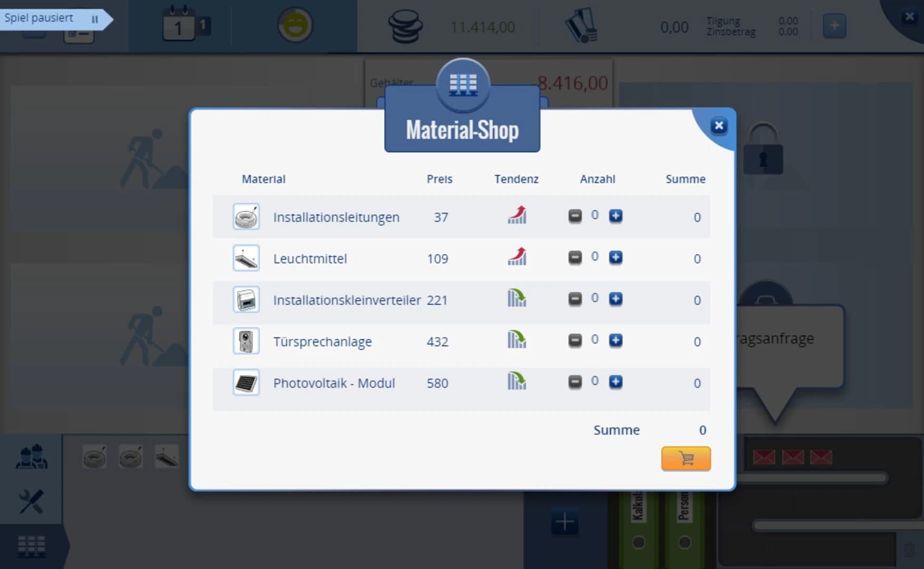Click falling trend icon for Türsprechanlage
This screenshot has height=569, width=924.
click(517, 339)
